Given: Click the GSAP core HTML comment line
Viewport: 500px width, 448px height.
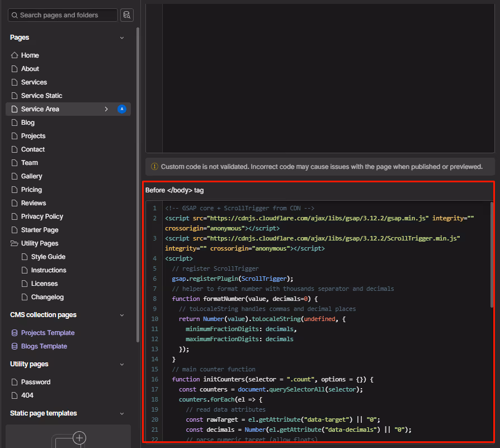Looking at the screenshot, I should click(240, 208).
